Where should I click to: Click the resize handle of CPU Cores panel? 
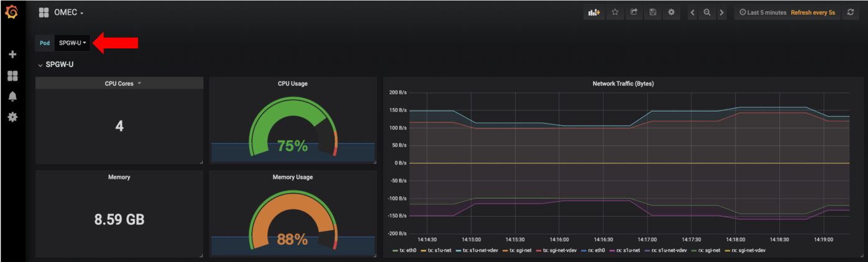point(201,162)
